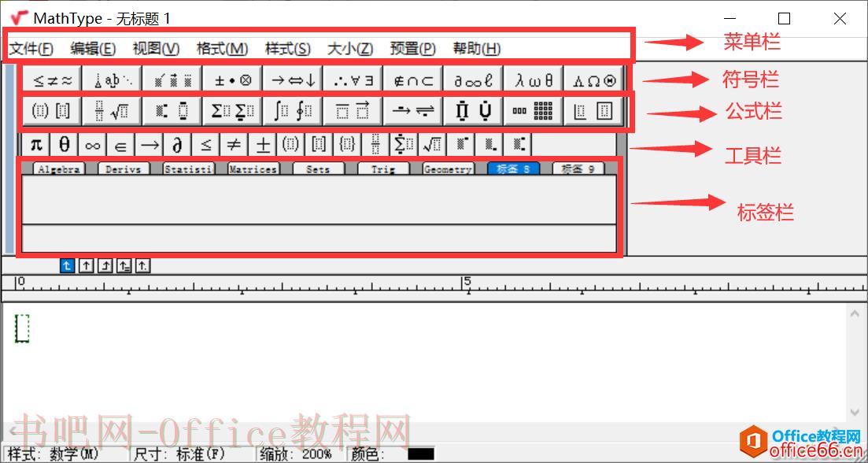Open the box templates palette
Viewport: 868px width, 463px height.
[594, 111]
